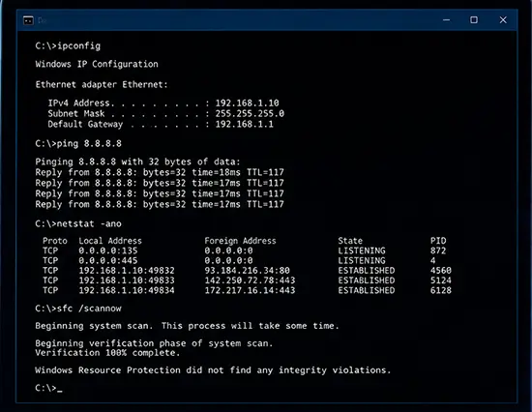The image size is (532, 412).
Task: Click LISTENING state in the port 135 row
Action: tap(362, 250)
